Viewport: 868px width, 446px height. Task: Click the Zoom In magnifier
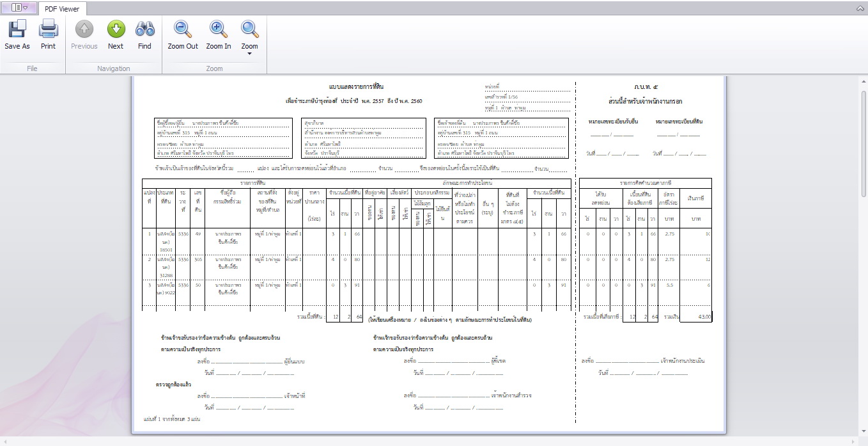pos(218,29)
